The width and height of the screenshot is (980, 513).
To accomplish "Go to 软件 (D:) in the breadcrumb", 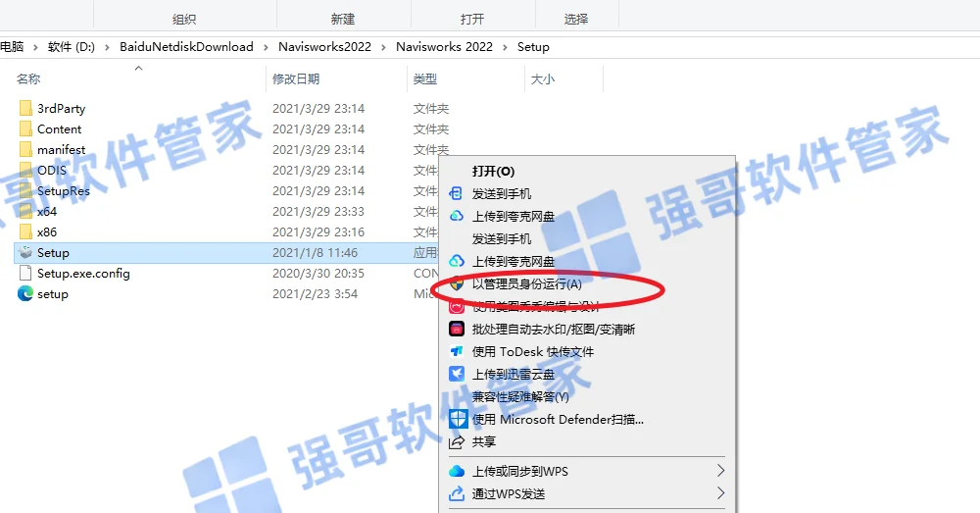I will (72, 47).
